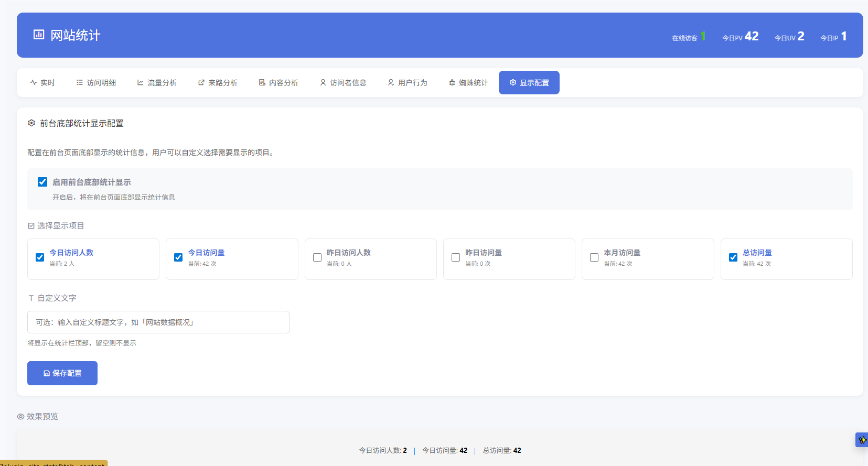Uncheck 今日访问量 checkbox

click(x=178, y=257)
